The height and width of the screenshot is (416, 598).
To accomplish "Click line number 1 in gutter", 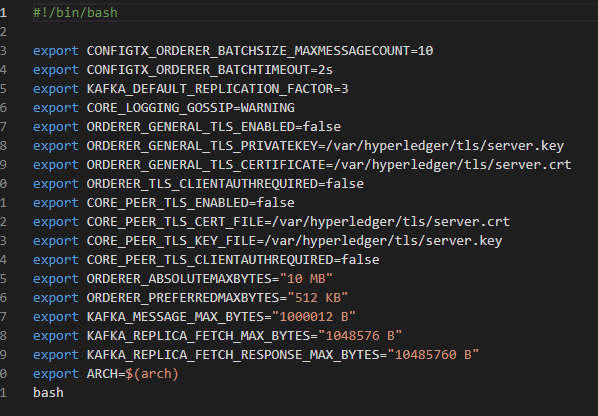I will pyautogui.click(x=3, y=13).
